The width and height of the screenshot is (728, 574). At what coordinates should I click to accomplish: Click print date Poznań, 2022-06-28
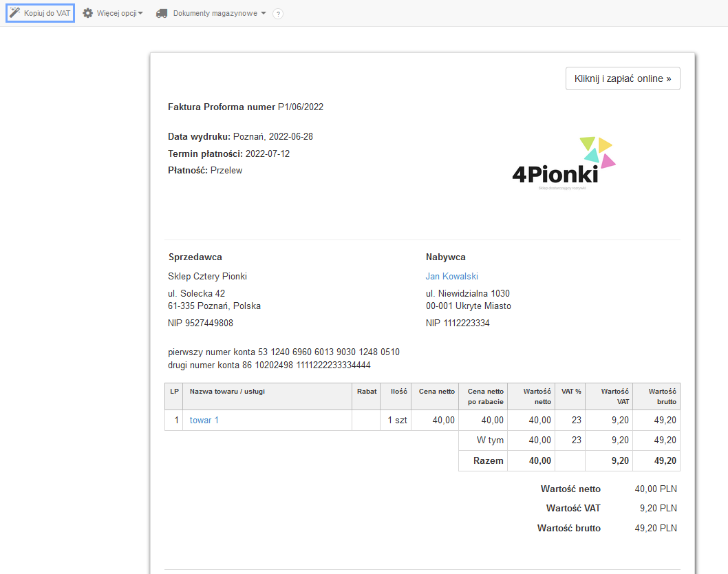(273, 136)
